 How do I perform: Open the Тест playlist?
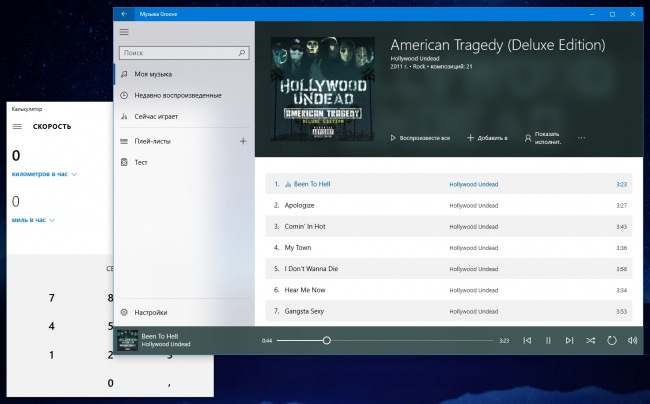point(184,162)
